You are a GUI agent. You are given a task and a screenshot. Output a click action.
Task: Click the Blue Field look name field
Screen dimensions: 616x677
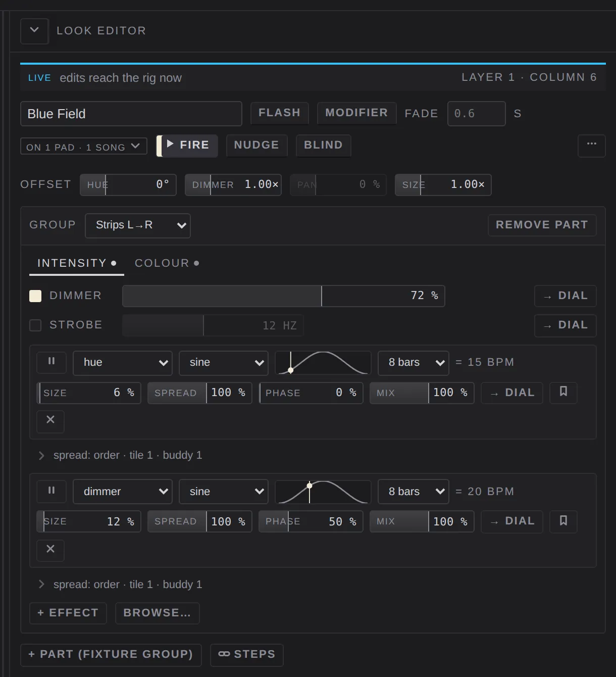click(x=131, y=114)
